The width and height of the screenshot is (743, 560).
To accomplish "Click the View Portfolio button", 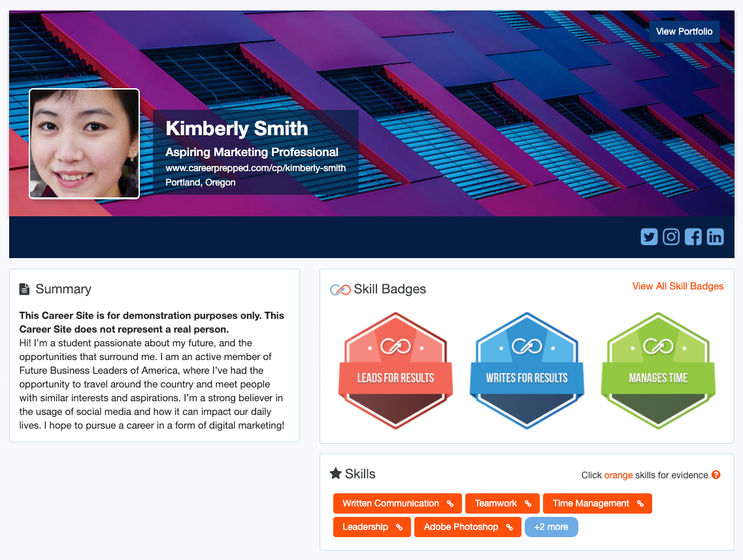I will tap(684, 31).
